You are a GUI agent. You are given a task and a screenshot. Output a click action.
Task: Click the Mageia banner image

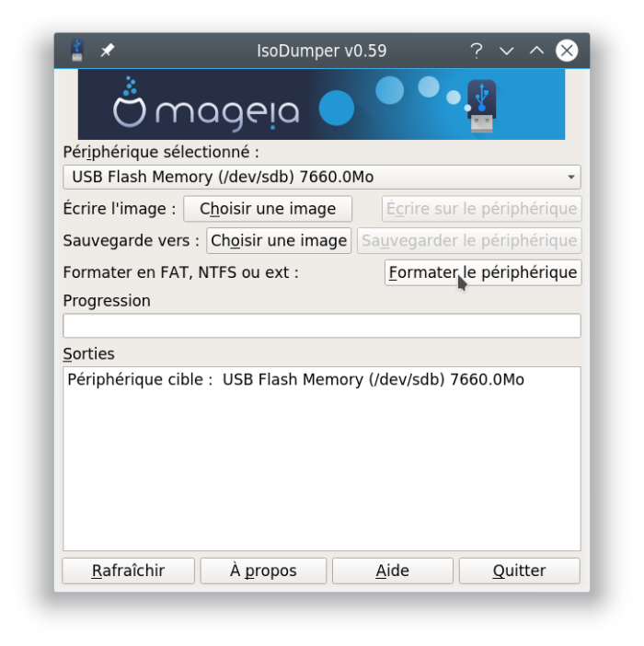coord(322,104)
